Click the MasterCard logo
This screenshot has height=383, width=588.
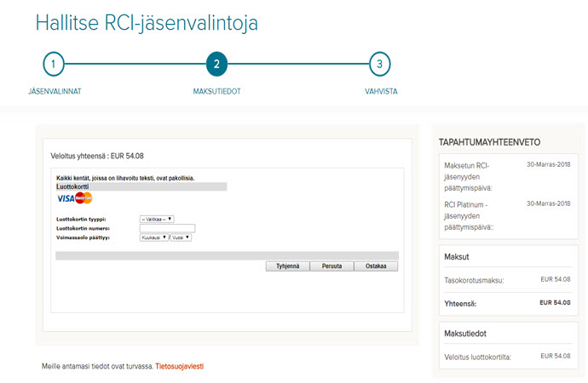pyautogui.click(x=84, y=197)
